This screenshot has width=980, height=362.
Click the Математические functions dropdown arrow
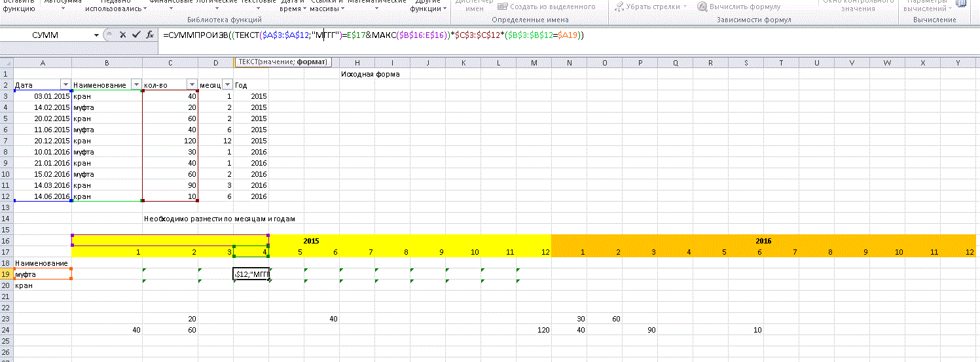click(x=376, y=9)
